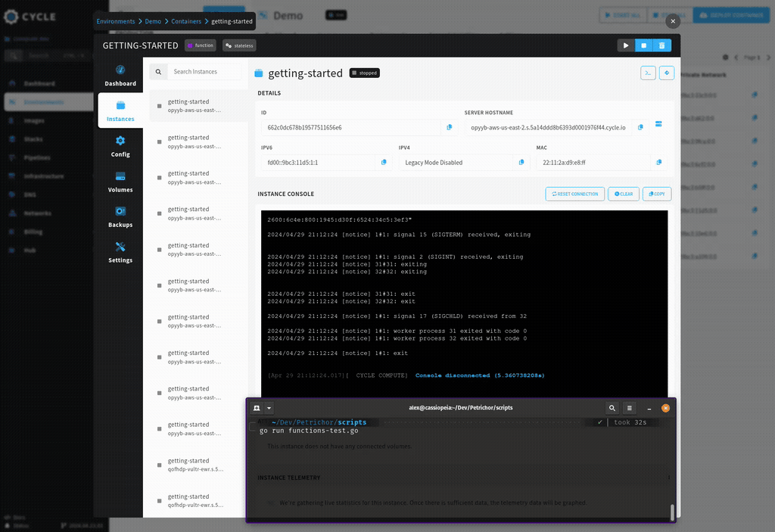Select the Legacy Mode Disabled IPv4 field
775x532 pixels.
pyautogui.click(x=455, y=162)
